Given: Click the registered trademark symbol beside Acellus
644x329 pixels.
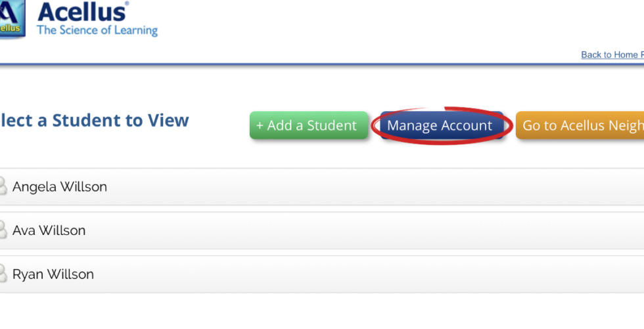Looking at the screenshot, I should [x=127, y=4].
